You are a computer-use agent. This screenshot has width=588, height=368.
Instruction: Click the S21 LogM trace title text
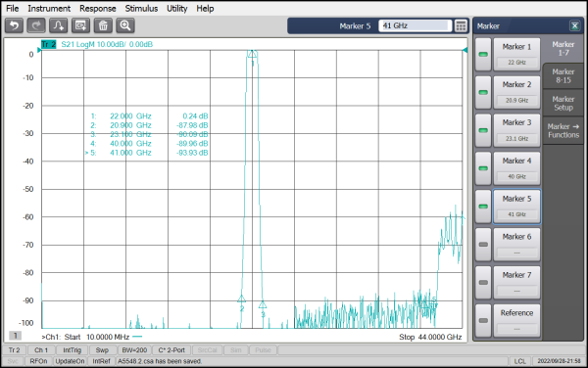(x=107, y=44)
